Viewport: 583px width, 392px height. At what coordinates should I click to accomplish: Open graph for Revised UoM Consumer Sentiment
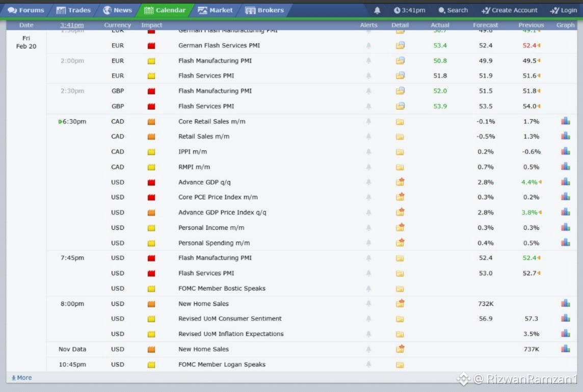coord(566,318)
